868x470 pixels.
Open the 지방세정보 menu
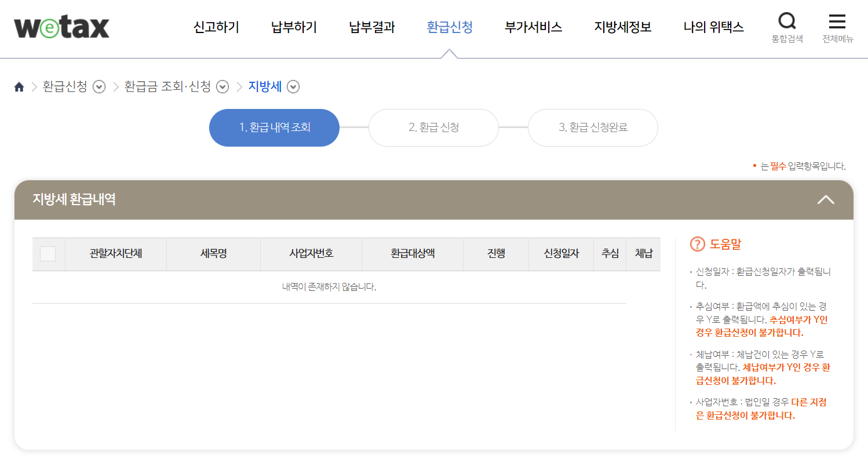click(622, 27)
